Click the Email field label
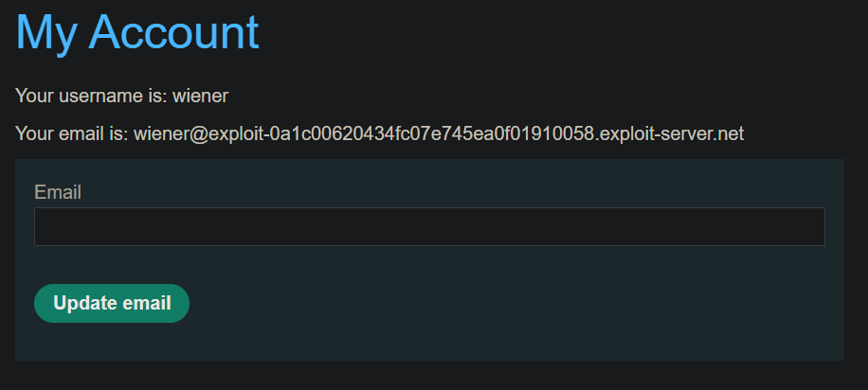Viewport: 868px width, 390px height. pos(58,192)
